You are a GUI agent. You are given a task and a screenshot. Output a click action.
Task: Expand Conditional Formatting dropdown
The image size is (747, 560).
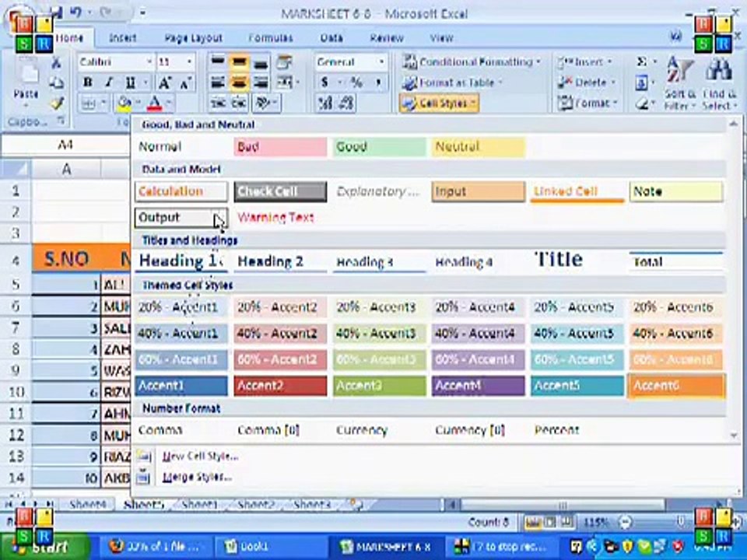tap(471, 62)
